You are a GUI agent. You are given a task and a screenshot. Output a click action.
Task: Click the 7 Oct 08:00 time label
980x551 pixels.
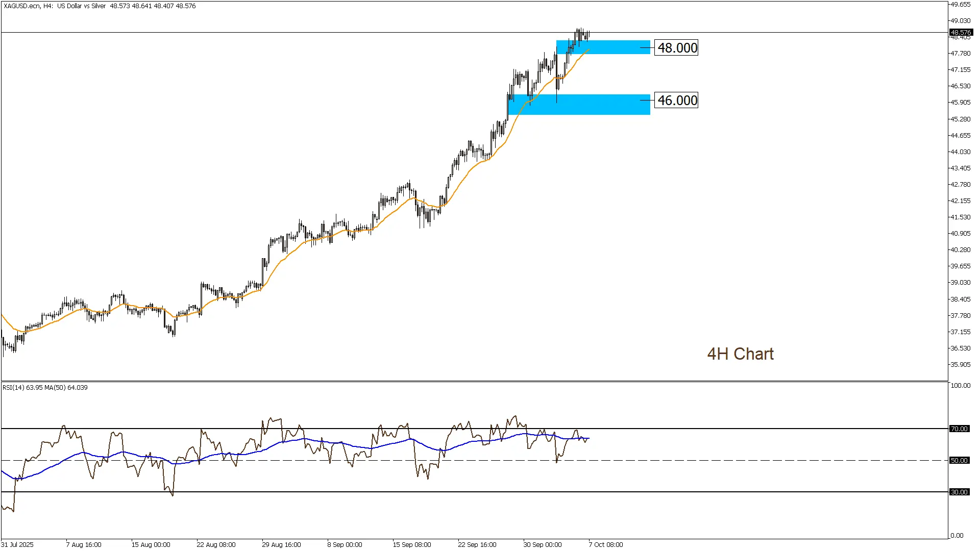[606, 545]
